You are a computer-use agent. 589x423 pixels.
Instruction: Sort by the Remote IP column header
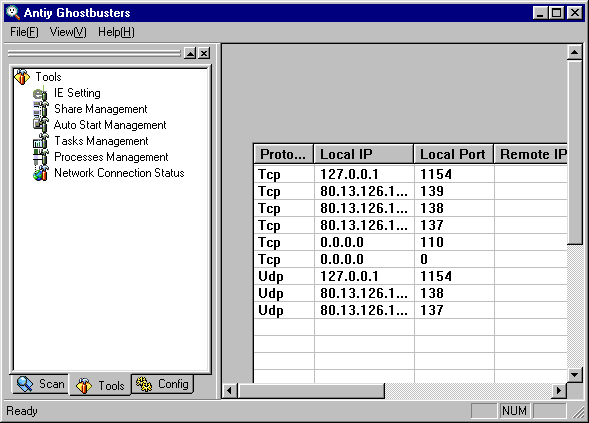(530, 154)
